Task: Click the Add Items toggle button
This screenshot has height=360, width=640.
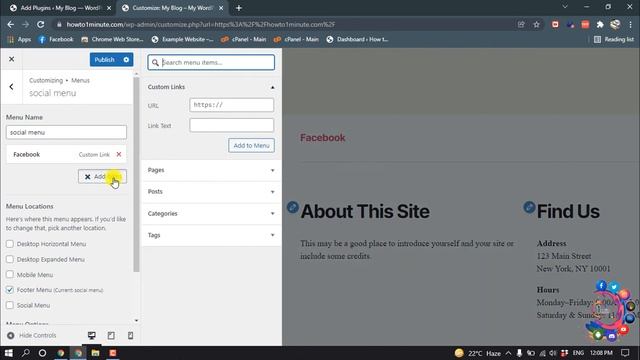Action: 102,177
